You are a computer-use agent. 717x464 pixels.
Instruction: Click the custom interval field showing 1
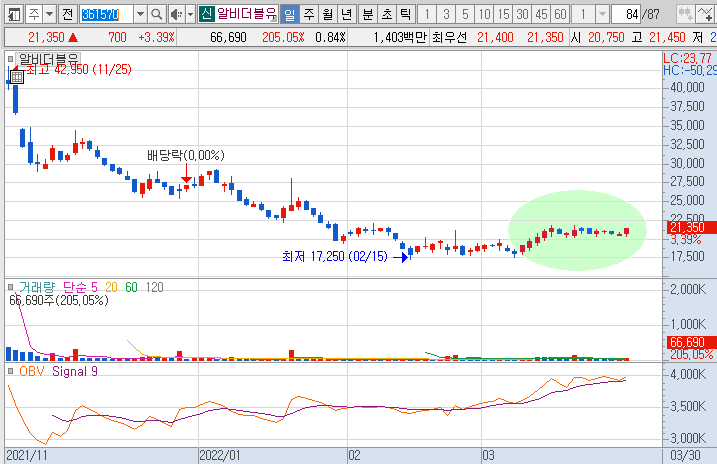point(583,15)
